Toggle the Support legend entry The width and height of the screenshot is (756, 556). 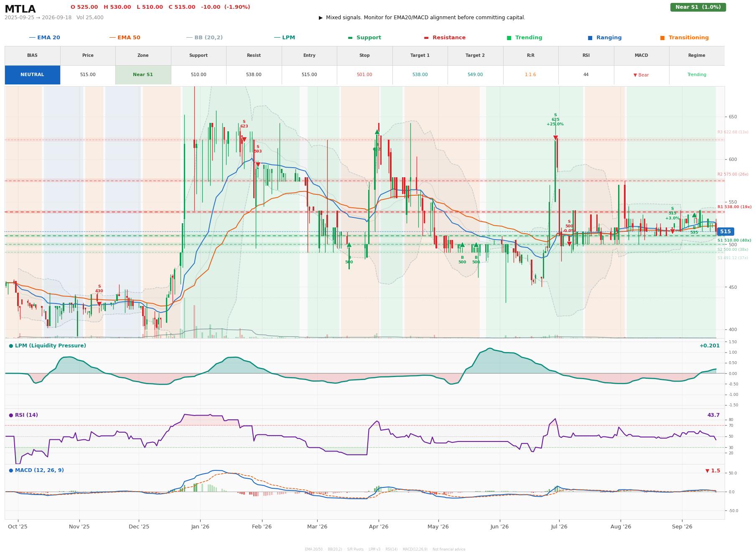(364, 38)
